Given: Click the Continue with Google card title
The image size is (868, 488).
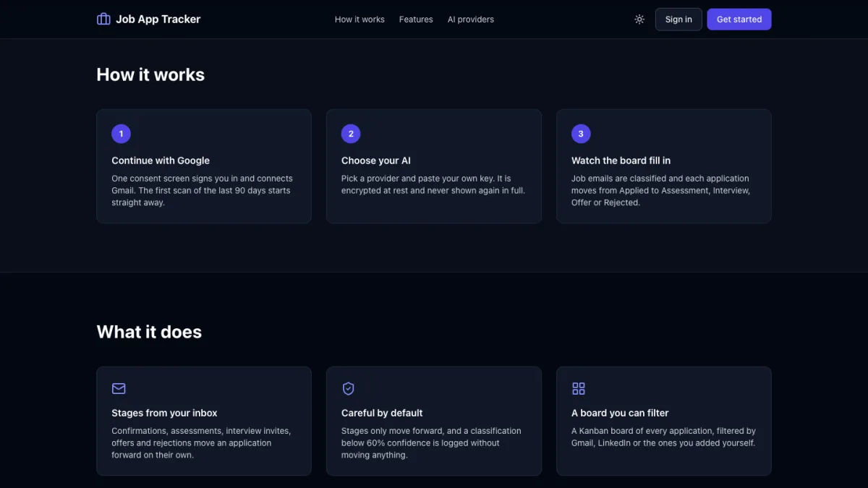Looking at the screenshot, I should tap(161, 160).
